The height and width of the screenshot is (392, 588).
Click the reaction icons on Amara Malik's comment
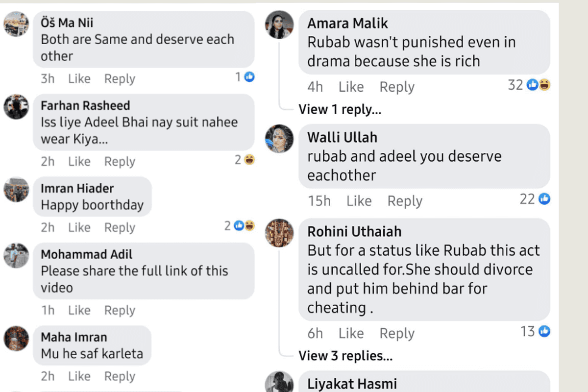pos(538,85)
